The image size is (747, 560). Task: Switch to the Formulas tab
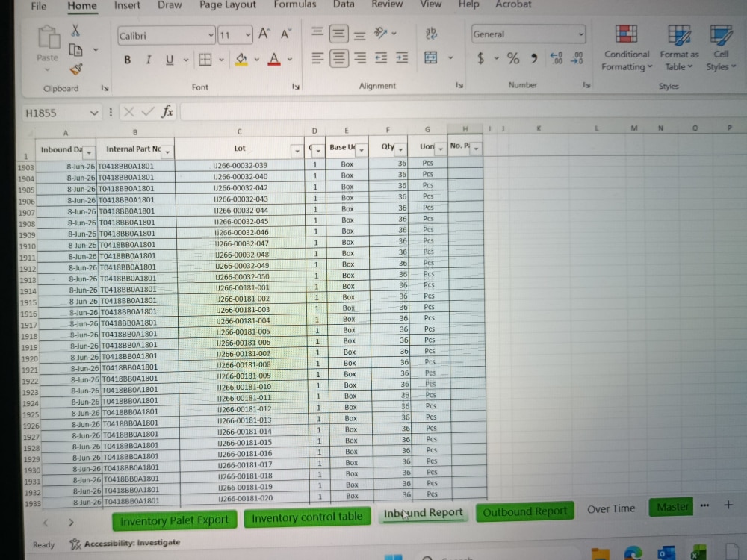(x=295, y=4)
